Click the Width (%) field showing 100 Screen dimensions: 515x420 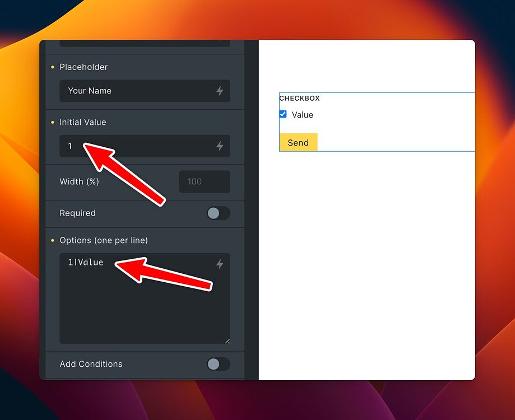[204, 181]
